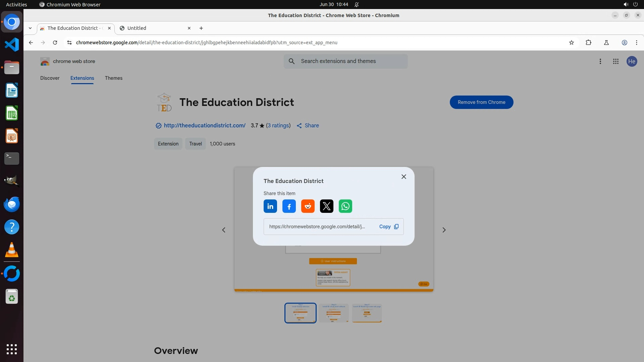
Task: Close the share dialog
Action: click(404, 177)
